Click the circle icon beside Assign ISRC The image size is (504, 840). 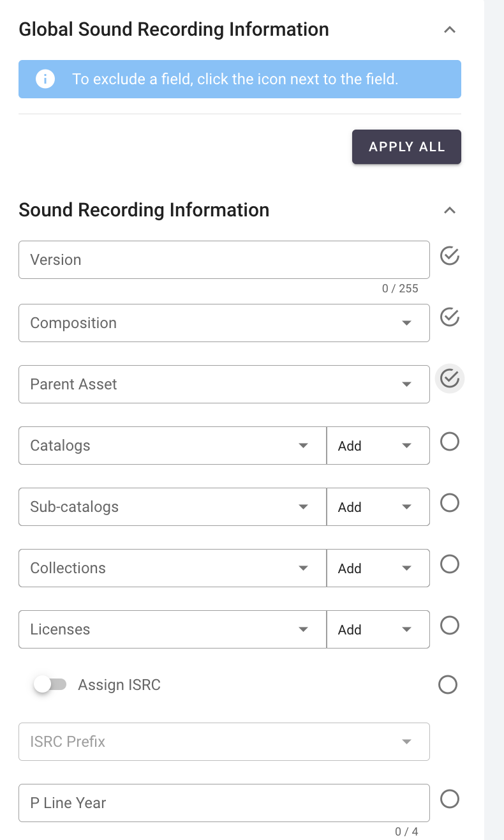point(448,685)
